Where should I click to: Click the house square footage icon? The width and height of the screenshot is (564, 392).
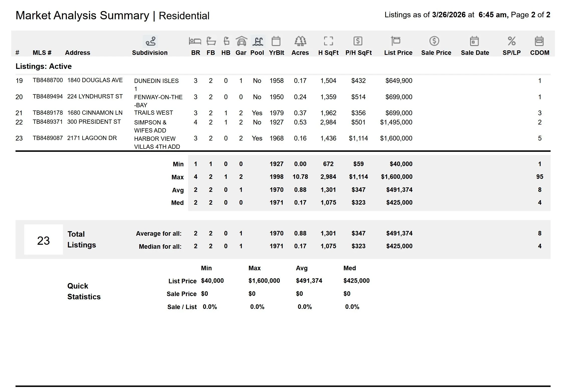[328, 41]
